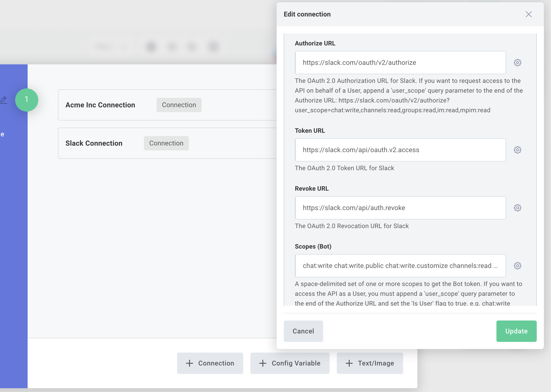Select the pencil edit icon in the sidebar
The height and width of the screenshot is (392, 551).
(3, 100)
